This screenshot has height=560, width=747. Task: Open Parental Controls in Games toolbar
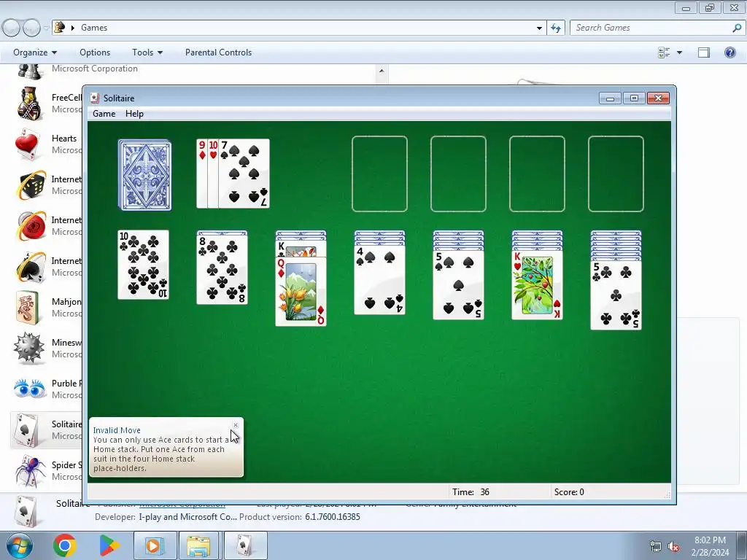[218, 52]
